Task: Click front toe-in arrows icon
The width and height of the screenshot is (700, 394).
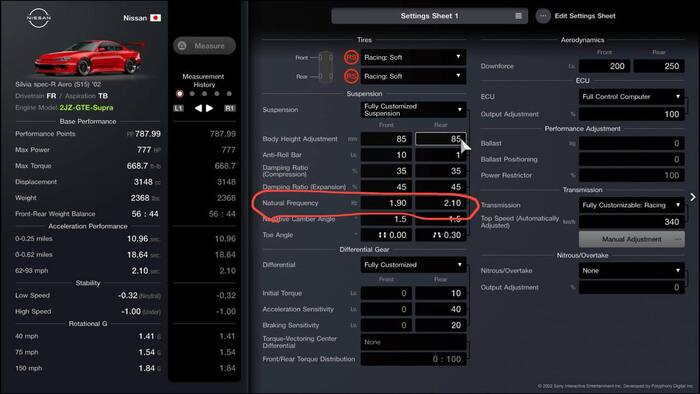Action: click(383, 235)
